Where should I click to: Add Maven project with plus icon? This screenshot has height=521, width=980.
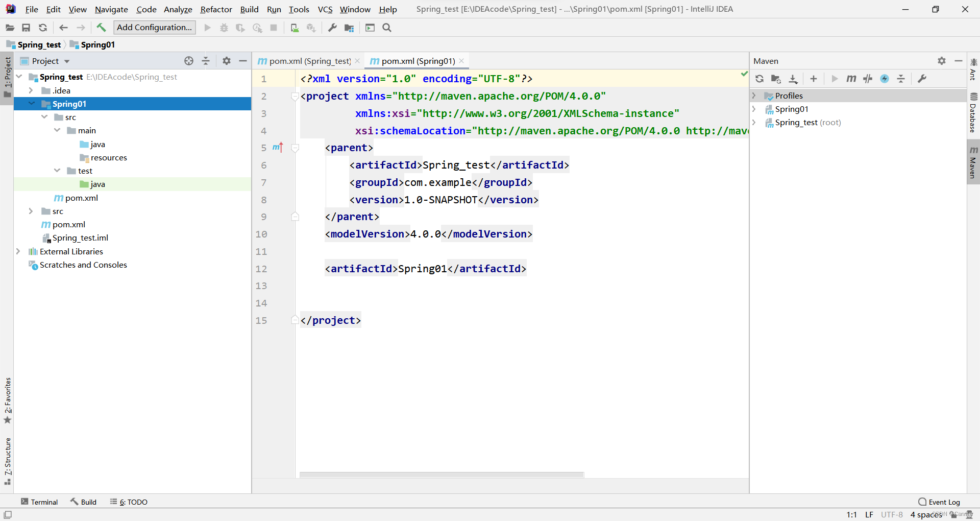coord(814,79)
